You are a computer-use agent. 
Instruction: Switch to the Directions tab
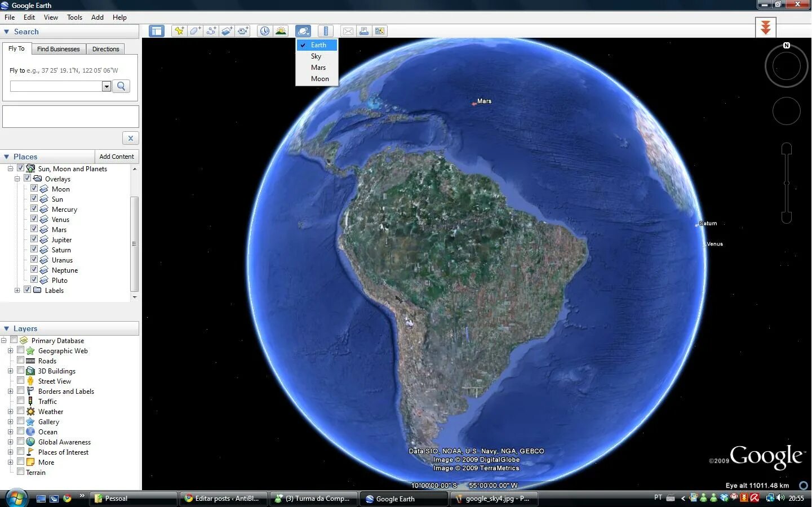(105, 49)
